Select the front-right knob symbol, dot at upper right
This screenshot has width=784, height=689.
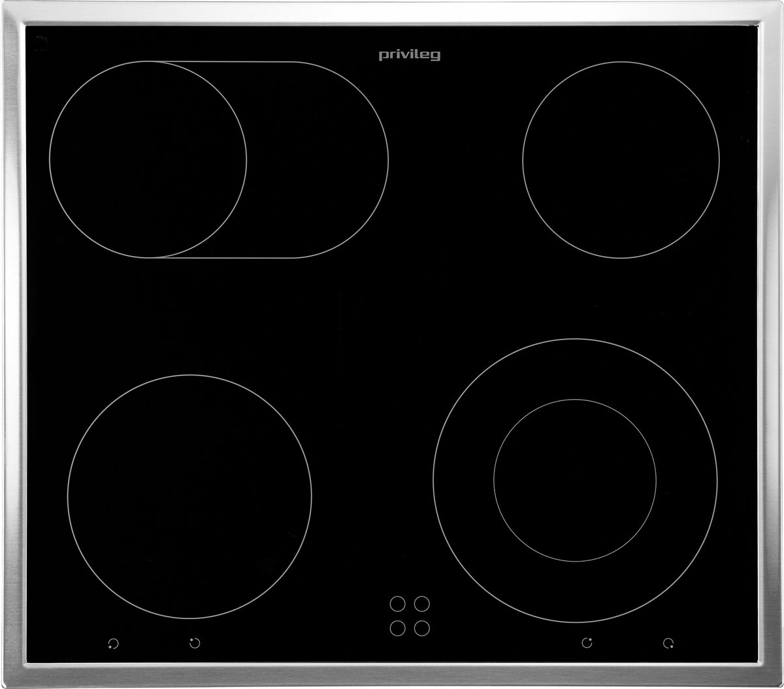coord(587,643)
